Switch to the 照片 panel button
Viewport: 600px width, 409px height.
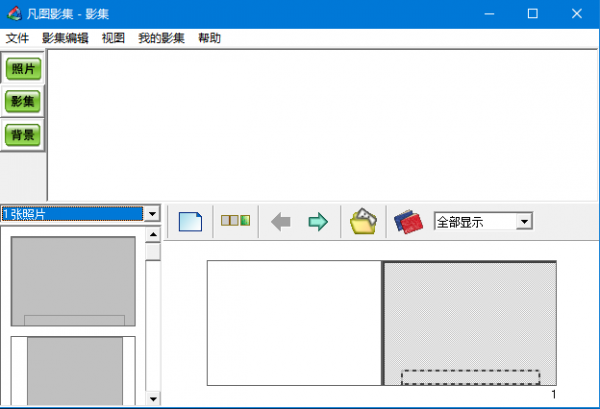[x=23, y=69]
